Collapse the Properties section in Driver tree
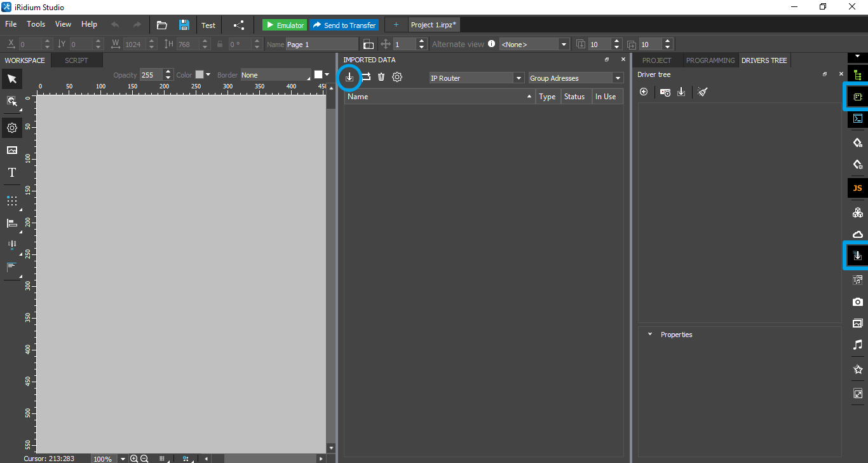 click(649, 334)
